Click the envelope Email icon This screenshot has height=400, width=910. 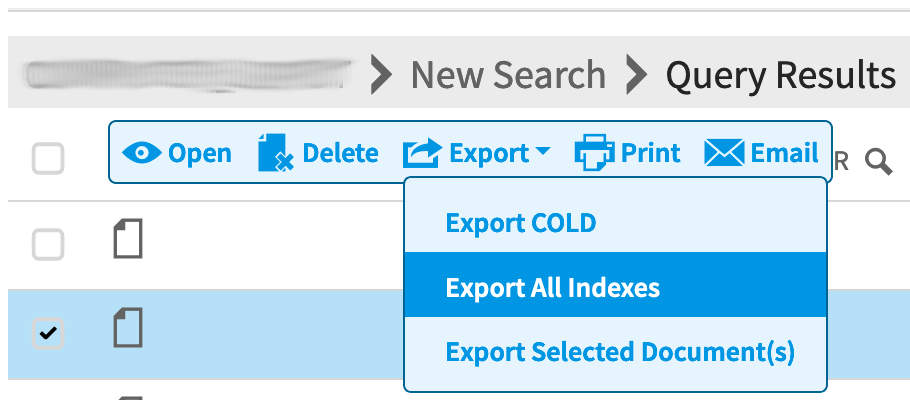(x=724, y=153)
